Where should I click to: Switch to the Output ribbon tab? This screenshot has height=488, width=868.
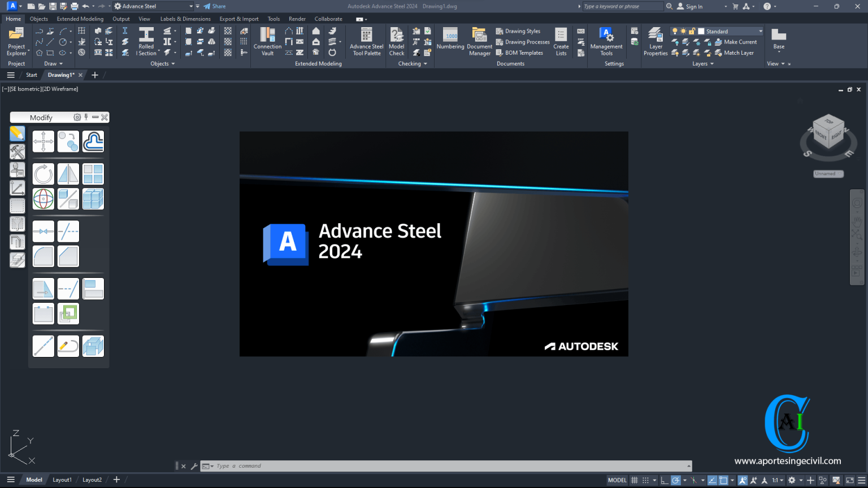[x=121, y=19]
